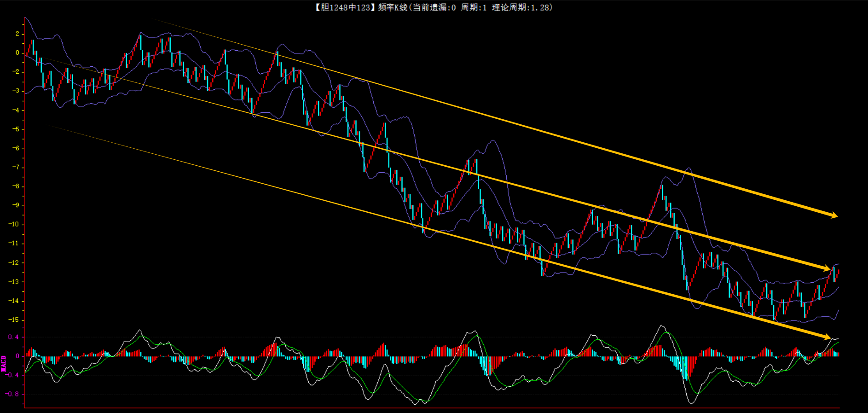Image resolution: width=868 pixels, height=413 pixels.
Task: Click the magenta MACD indicator label
Action: 4,363
